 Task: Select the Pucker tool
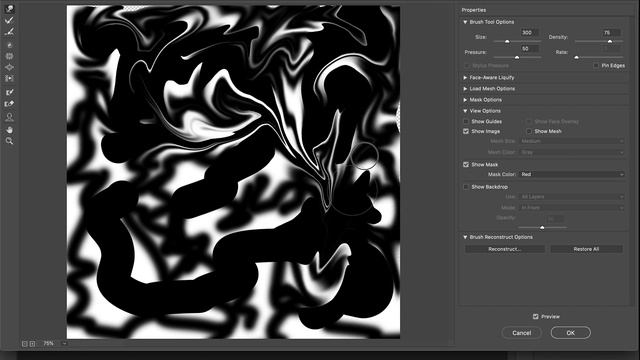(x=9, y=56)
